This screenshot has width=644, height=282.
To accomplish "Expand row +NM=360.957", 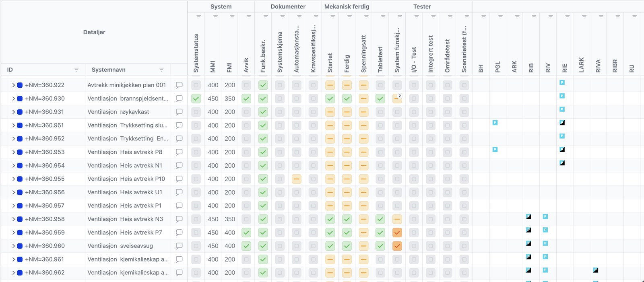I will pyautogui.click(x=13, y=206).
